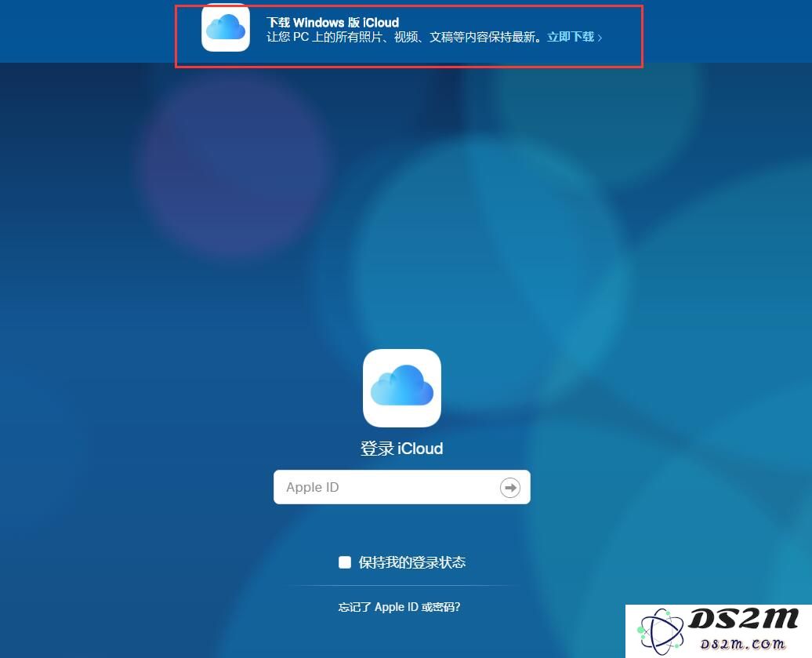Image resolution: width=812 pixels, height=658 pixels.
Task: Click the large iCloud logo above the login form
Action: [402, 388]
